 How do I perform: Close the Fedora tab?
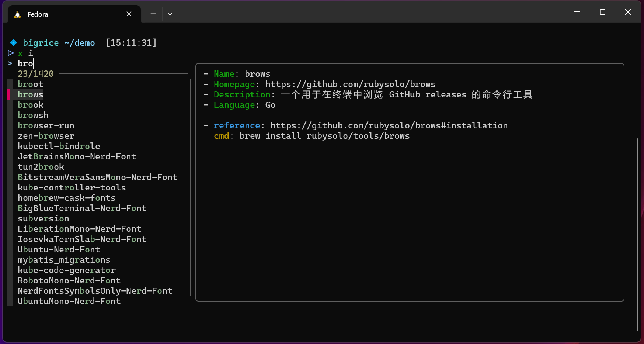129,14
